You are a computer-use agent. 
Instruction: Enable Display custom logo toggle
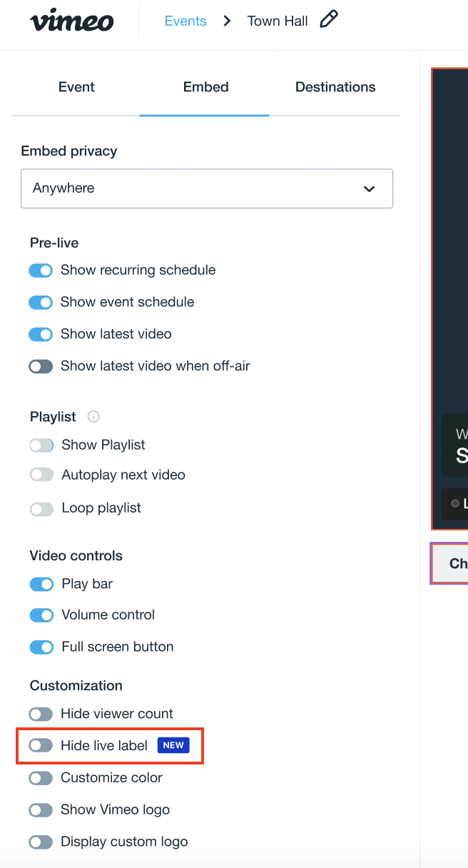(41, 842)
